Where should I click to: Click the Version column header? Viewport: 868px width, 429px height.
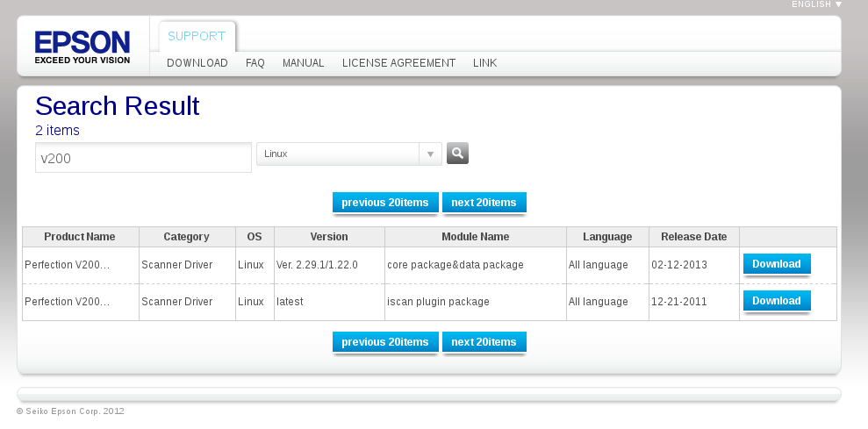(x=329, y=237)
